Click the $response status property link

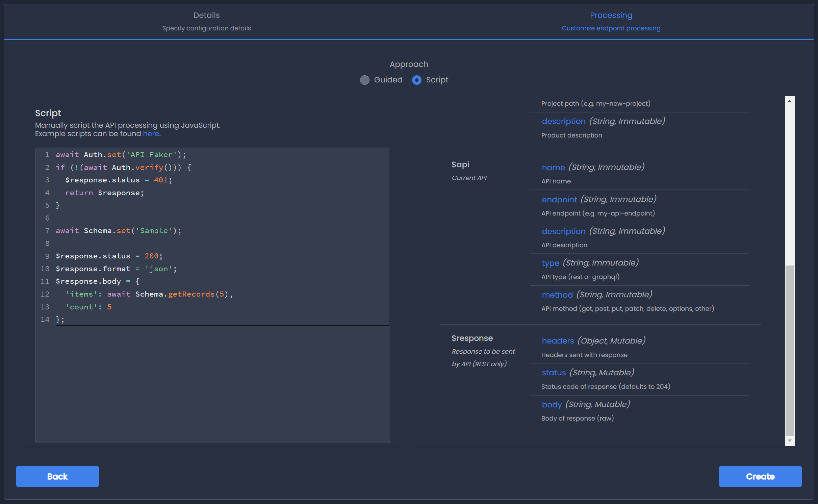(554, 373)
